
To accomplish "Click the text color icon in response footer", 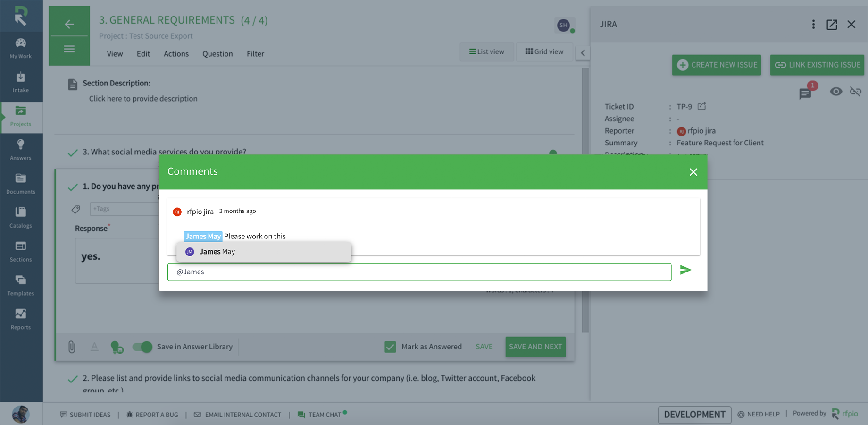I will [x=94, y=347].
